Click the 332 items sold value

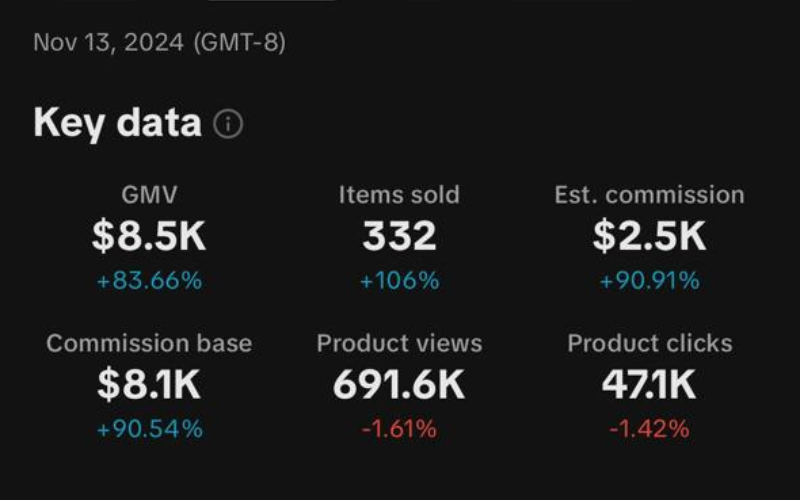tap(399, 237)
